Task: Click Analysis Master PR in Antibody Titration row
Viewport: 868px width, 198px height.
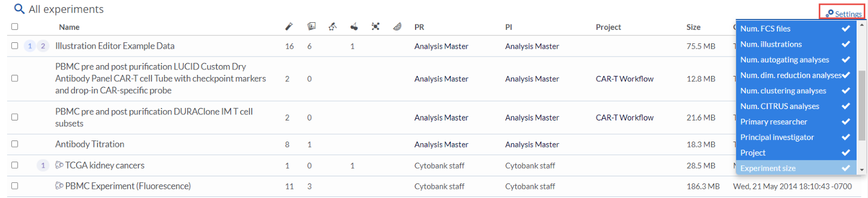Action: click(441, 144)
